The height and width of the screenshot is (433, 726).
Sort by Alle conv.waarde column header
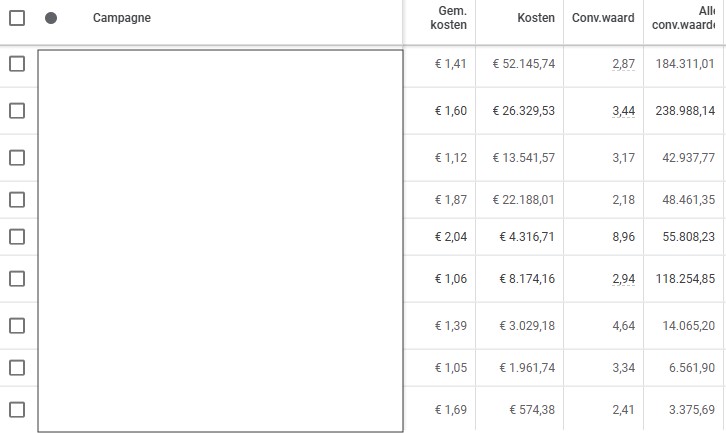(690, 17)
